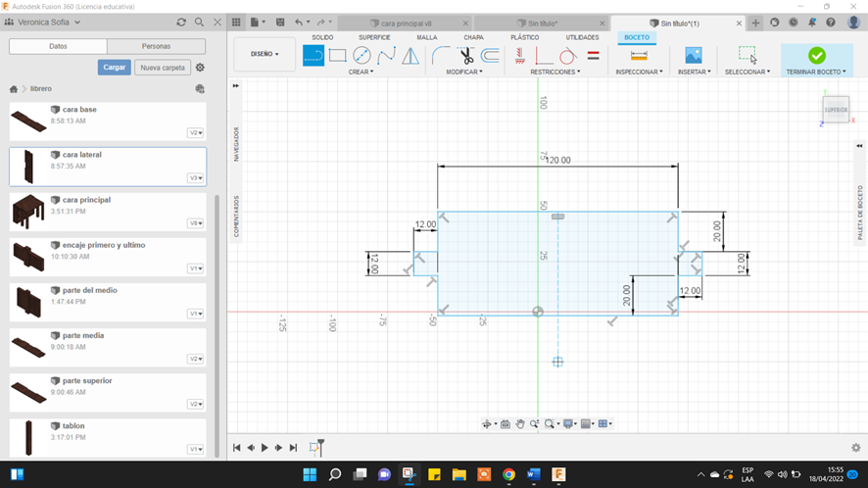Apply the Perpendicular constraint icon
The image size is (868, 488).
click(x=544, y=56)
